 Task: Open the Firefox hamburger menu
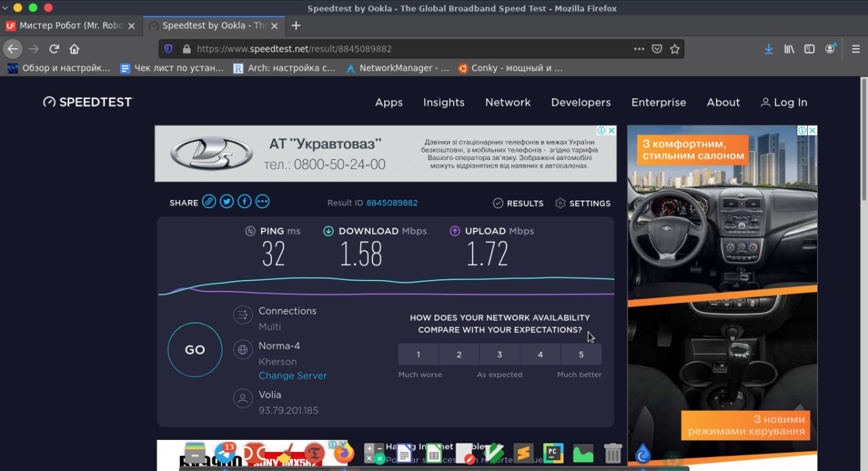click(854, 49)
